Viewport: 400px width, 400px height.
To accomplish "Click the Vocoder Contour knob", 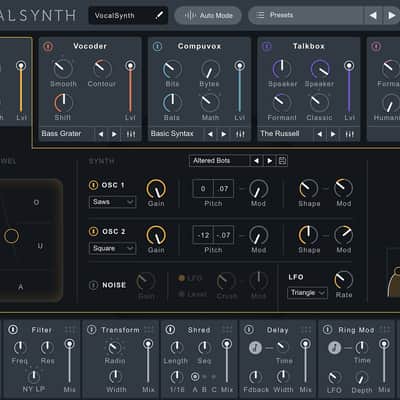I will (x=102, y=68).
